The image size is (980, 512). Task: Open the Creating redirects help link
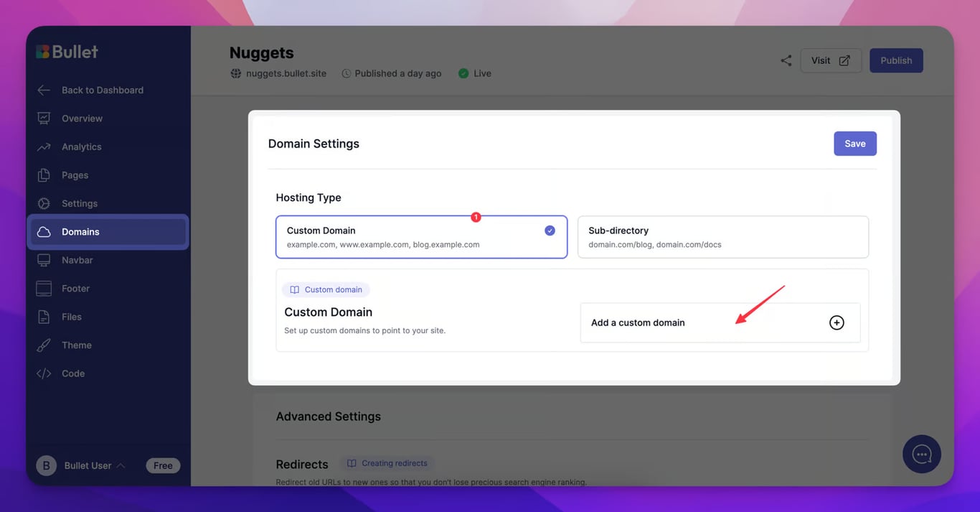tap(387, 462)
